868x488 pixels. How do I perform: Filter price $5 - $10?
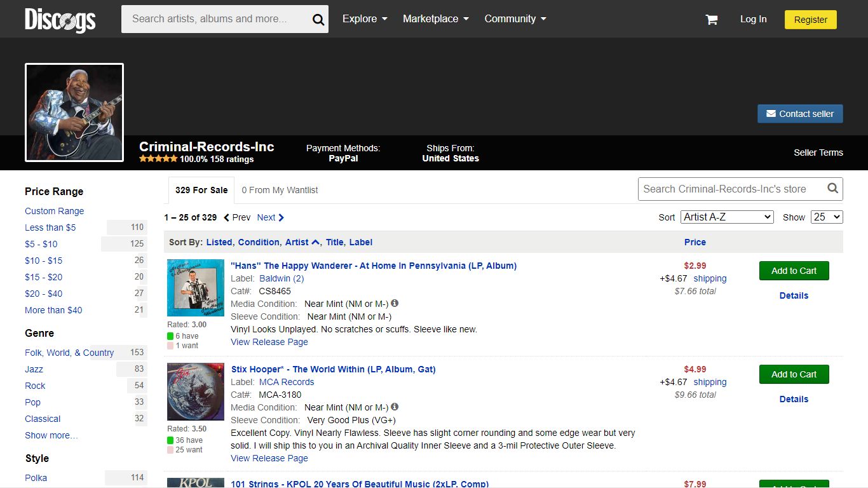(x=41, y=244)
